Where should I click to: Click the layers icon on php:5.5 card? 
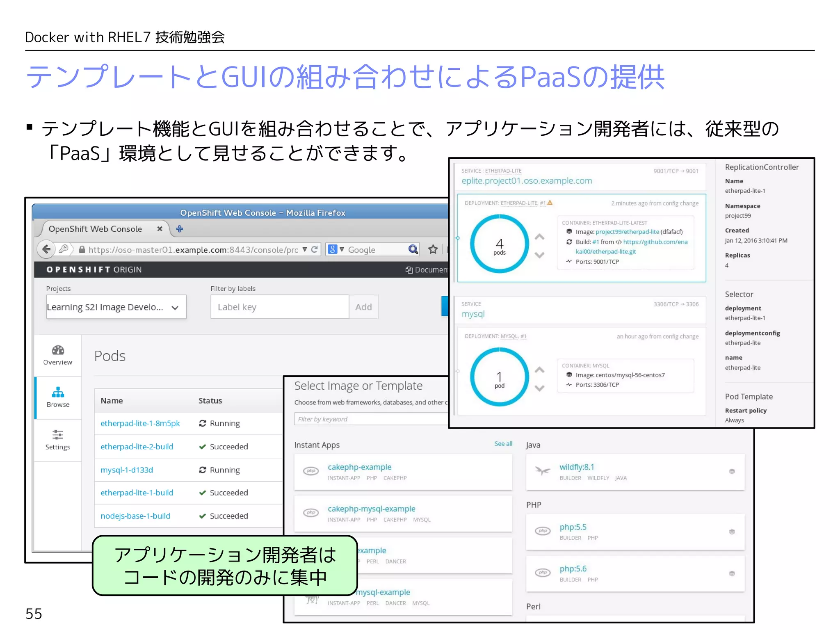[732, 532]
